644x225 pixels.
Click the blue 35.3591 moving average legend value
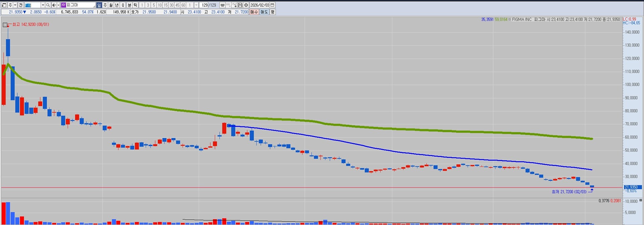[x=487, y=19]
